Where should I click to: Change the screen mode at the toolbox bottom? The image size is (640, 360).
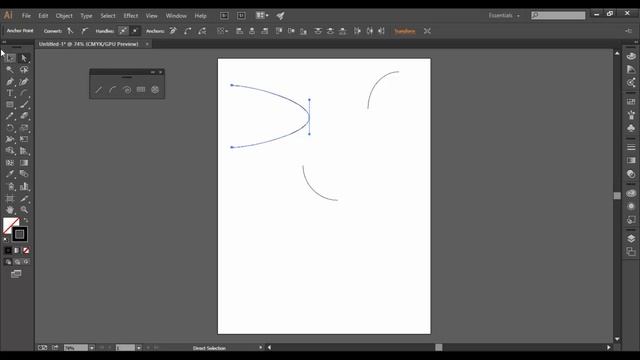(x=16, y=274)
